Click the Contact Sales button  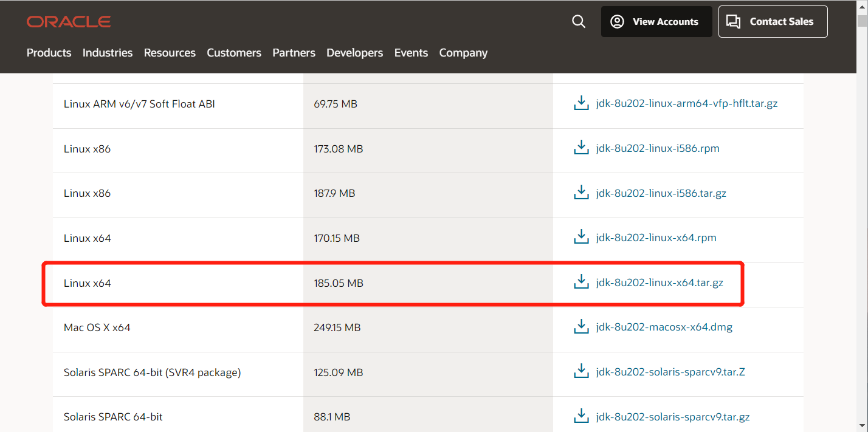tap(773, 22)
